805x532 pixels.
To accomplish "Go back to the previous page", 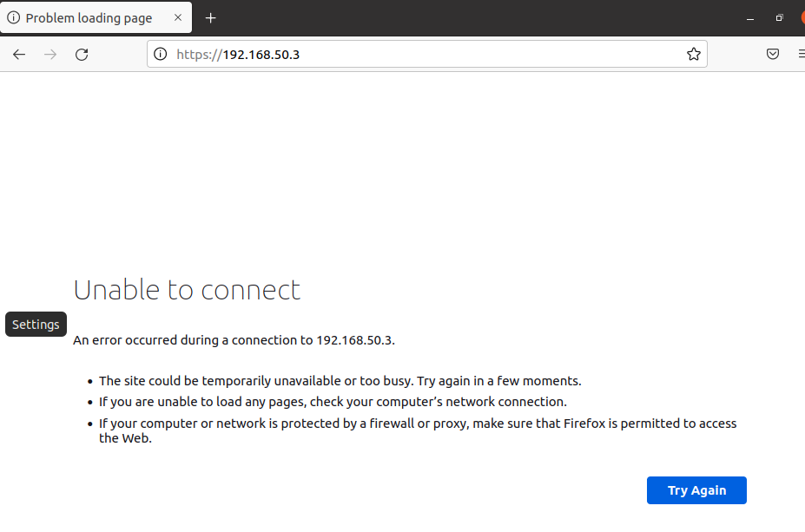I will (x=19, y=55).
